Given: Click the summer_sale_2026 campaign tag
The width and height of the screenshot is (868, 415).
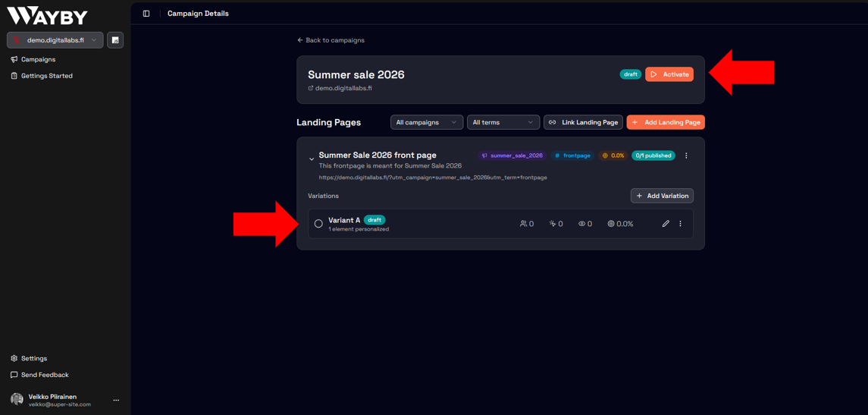Looking at the screenshot, I should 512,156.
